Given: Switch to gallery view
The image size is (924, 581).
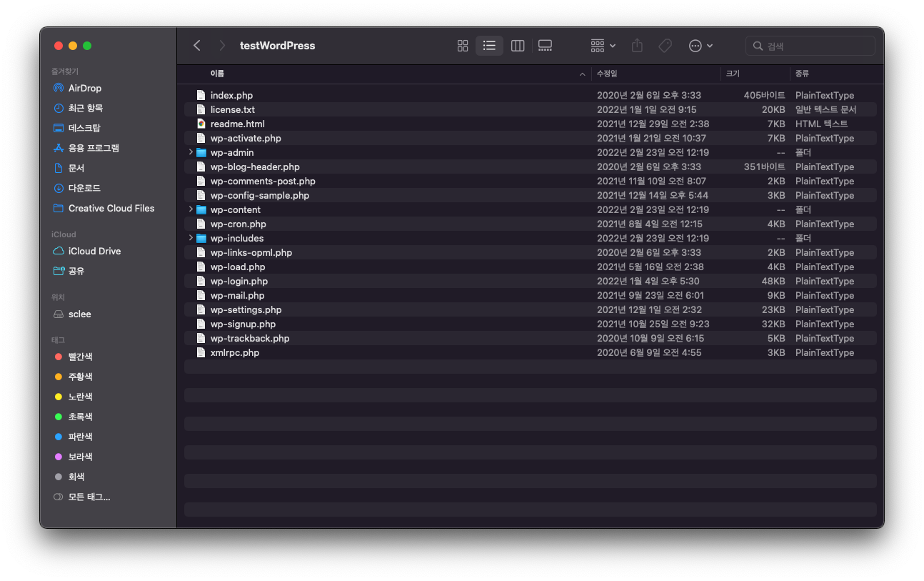Looking at the screenshot, I should click(x=545, y=46).
